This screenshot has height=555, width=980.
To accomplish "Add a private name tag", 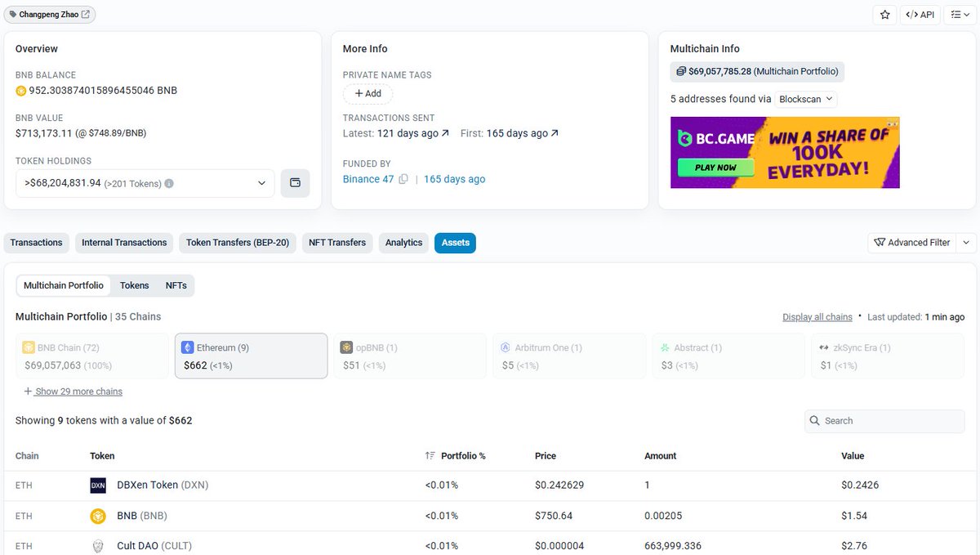I will (x=367, y=93).
